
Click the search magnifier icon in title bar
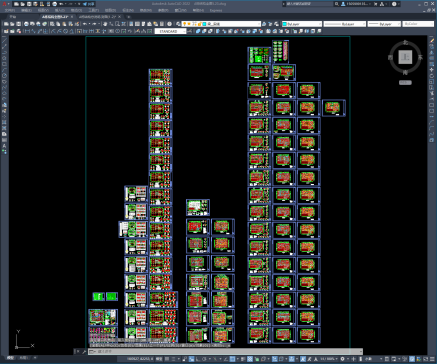337,4
